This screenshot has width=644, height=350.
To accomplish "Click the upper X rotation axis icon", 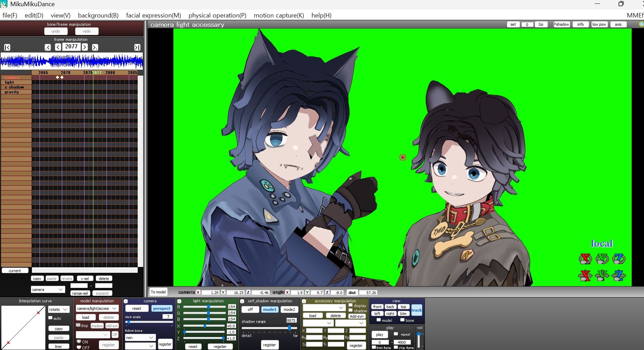I will [x=585, y=259].
